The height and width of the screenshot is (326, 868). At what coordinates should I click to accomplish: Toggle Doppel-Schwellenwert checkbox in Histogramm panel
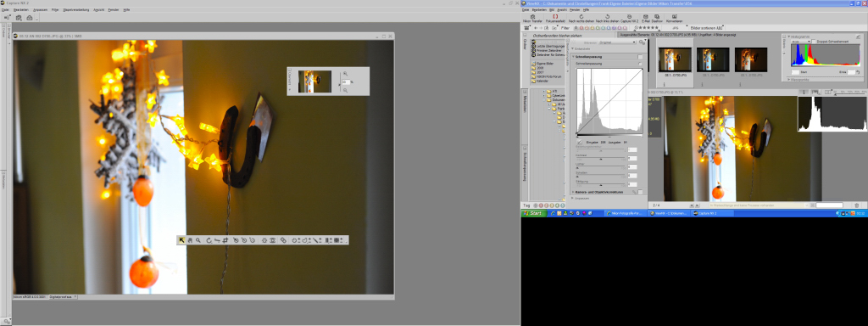coord(814,42)
